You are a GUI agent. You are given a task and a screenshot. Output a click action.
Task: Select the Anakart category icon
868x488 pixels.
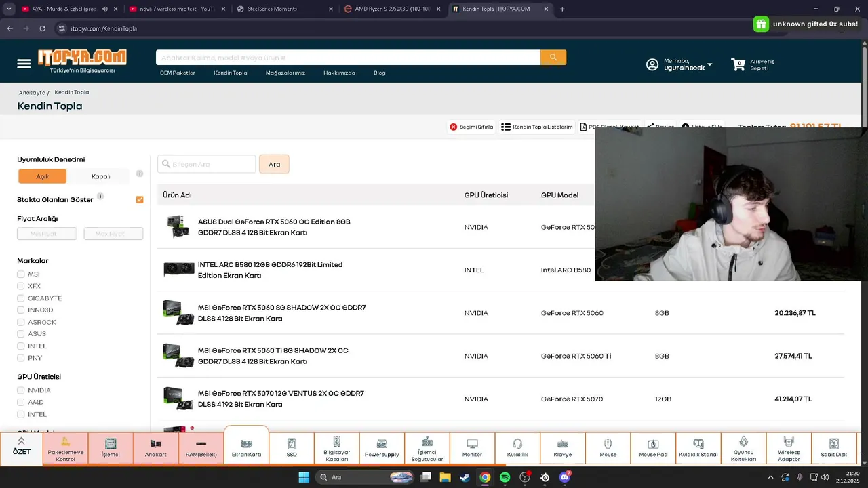click(x=156, y=443)
